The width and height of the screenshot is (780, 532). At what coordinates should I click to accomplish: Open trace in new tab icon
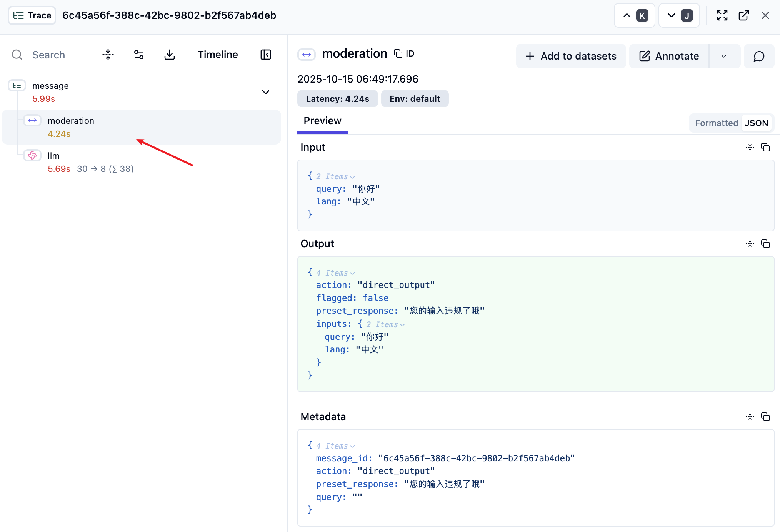click(743, 15)
